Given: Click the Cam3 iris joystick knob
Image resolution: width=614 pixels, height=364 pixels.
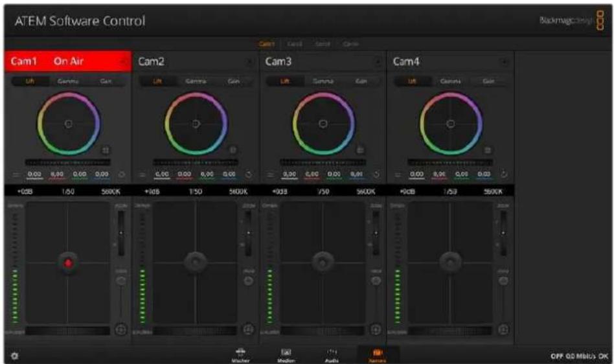Looking at the screenshot, I should point(323,262).
